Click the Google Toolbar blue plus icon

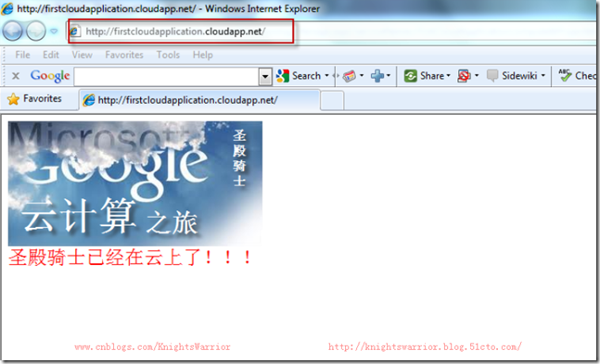tap(377, 76)
